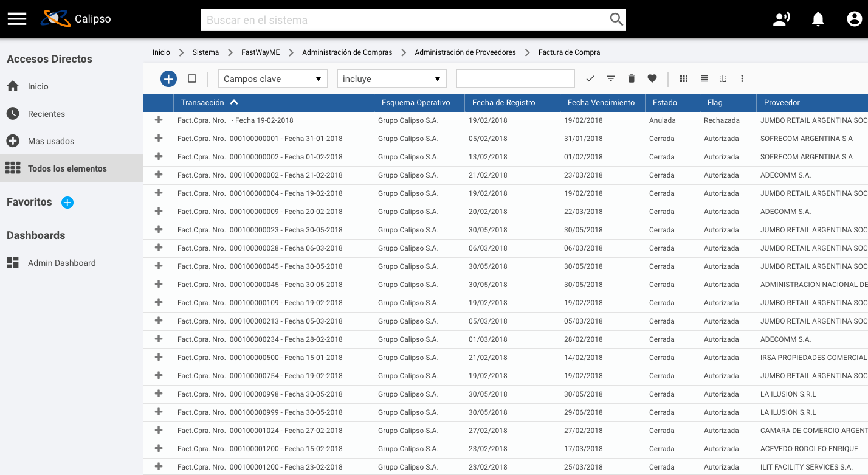
Task: Expand row 000100000009 - Fecha 20-02-2018
Action: [x=159, y=211]
